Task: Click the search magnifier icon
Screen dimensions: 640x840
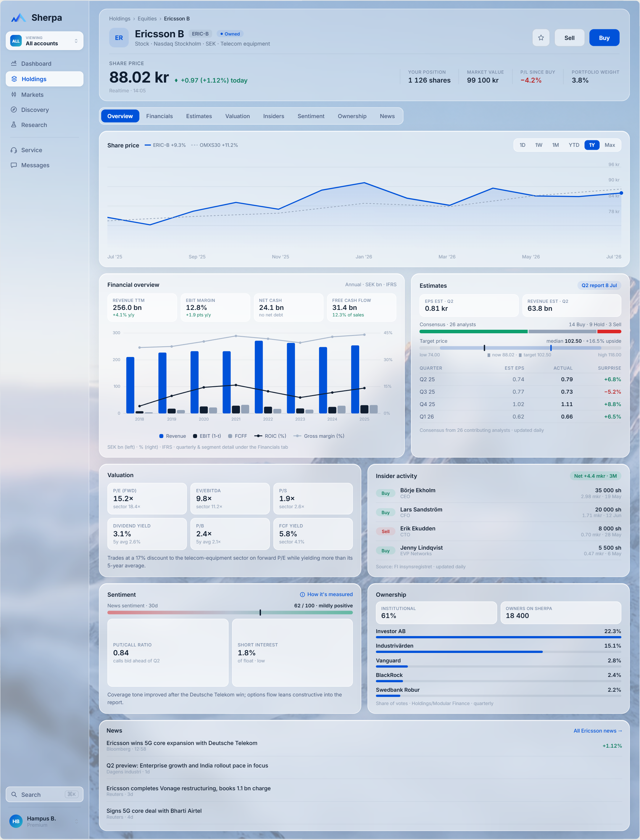Action: 14,795
